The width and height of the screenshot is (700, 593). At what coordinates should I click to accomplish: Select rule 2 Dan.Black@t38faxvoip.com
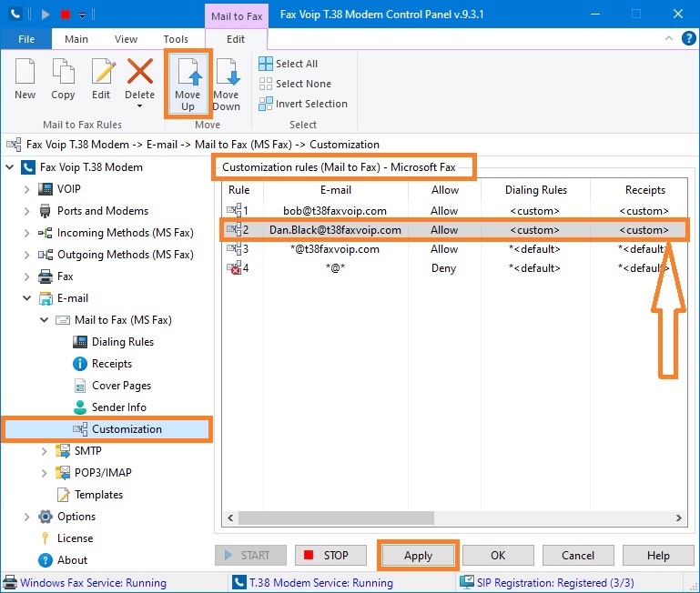tap(454, 230)
